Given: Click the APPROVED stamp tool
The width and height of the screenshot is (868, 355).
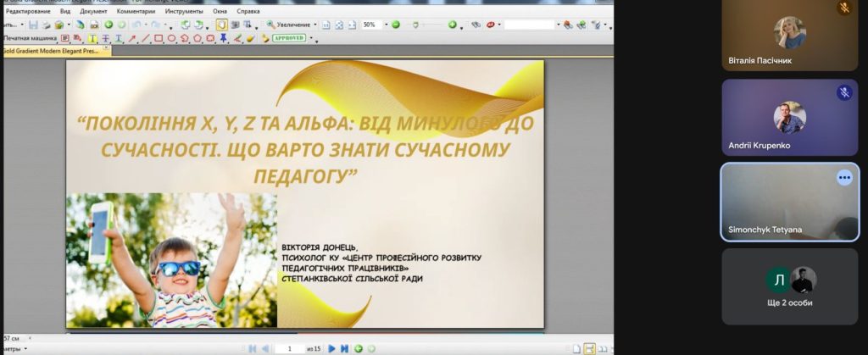Looking at the screenshot, I should point(288,38).
